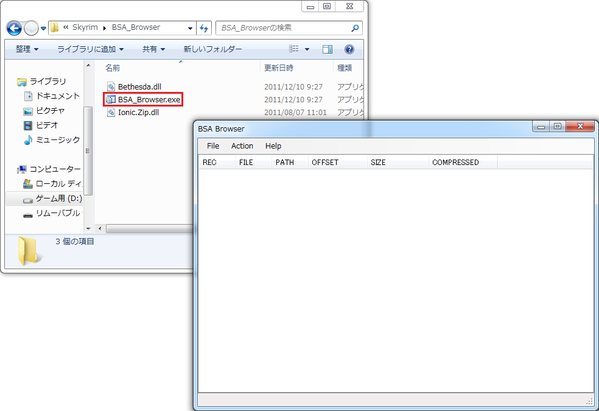
Task: Go back in Explorer window
Action: tap(14, 28)
